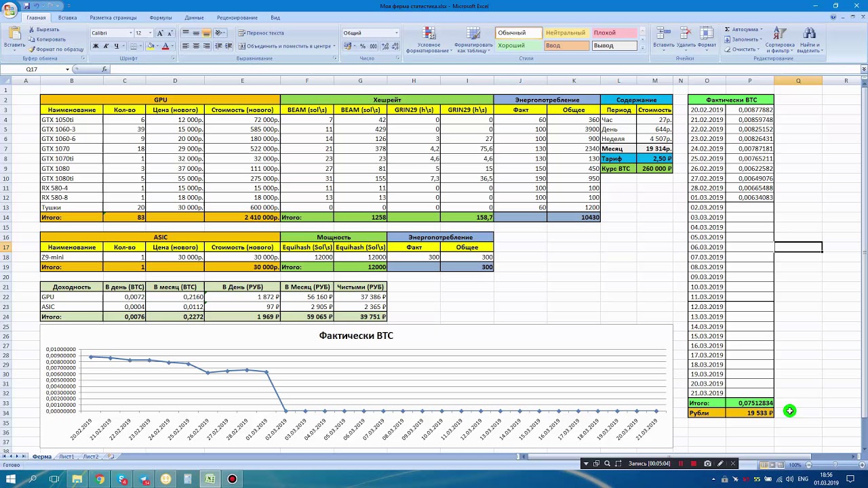The height and width of the screenshot is (488, 868).
Task: Adjust the zoom slider in the status bar
Action: pos(835,465)
